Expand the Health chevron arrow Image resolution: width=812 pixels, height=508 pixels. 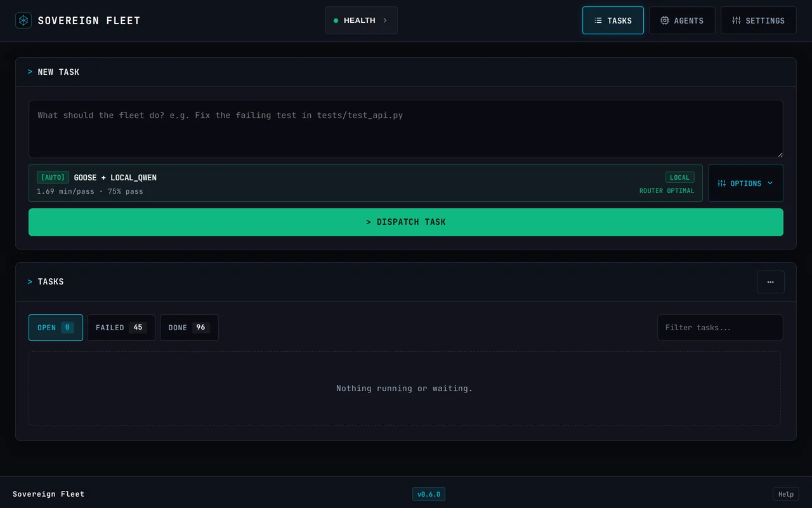pos(384,20)
